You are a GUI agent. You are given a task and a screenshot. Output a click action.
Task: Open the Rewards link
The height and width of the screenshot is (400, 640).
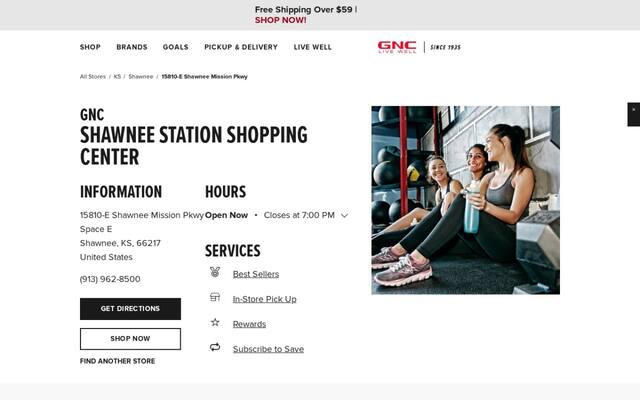tap(249, 324)
